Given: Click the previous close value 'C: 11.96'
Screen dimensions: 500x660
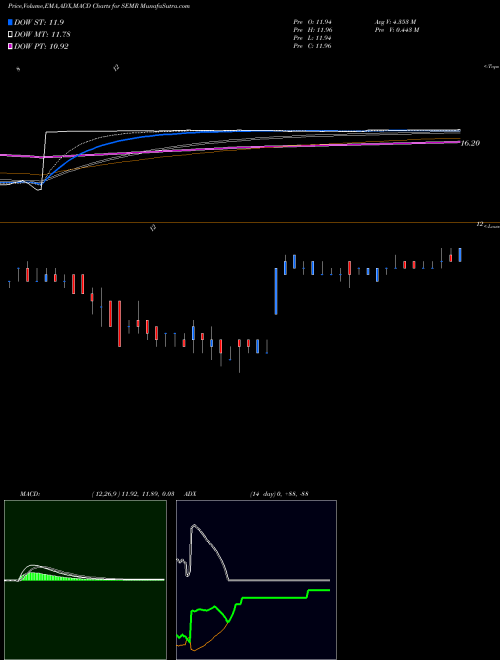Looking at the screenshot, I should (321, 46).
